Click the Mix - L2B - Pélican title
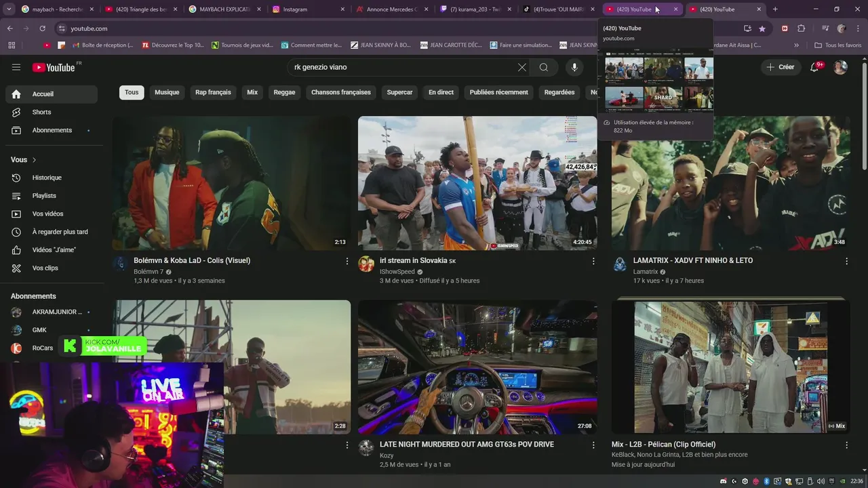The image size is (868, 488). click(x=663, y=445)
